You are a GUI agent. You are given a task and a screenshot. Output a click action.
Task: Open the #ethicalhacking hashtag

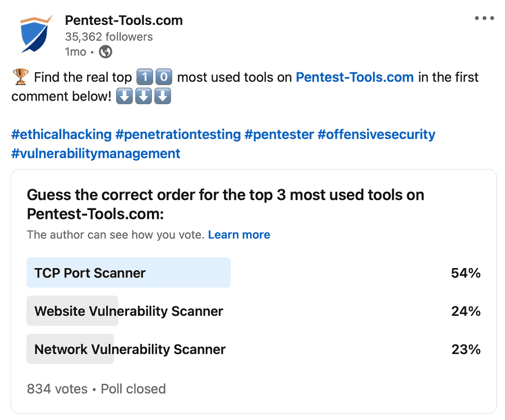tap(61, 134)
